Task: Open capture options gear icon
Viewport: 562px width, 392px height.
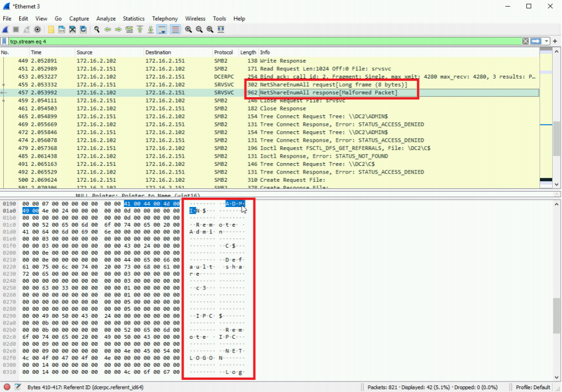Action: [x=37, y=30]
